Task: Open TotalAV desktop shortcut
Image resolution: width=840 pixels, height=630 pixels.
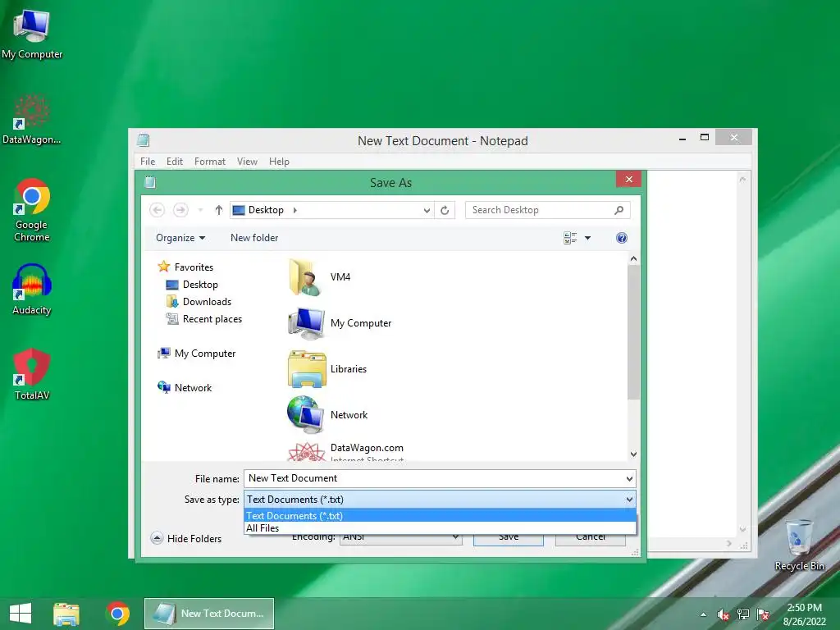Action: (x=32, y=375)
